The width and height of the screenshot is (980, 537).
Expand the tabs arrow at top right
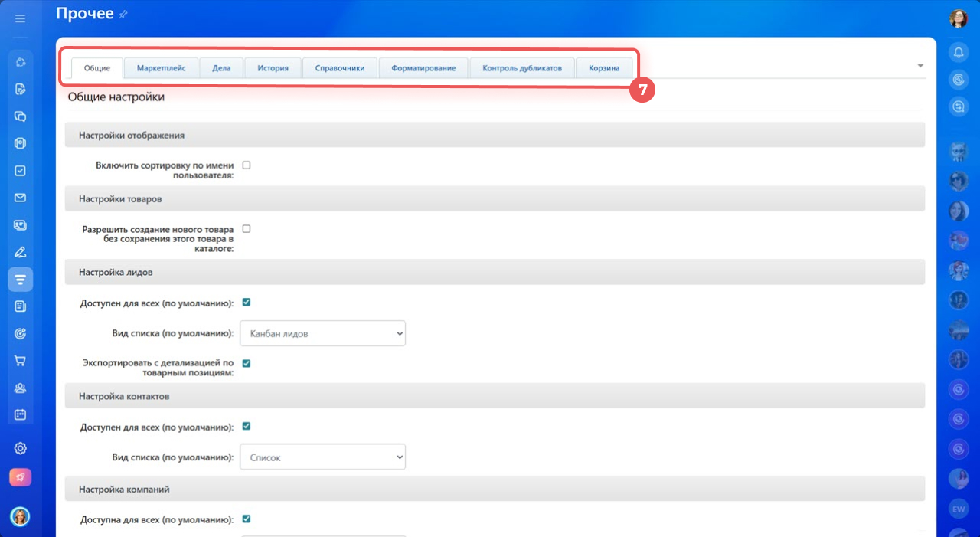920,66
